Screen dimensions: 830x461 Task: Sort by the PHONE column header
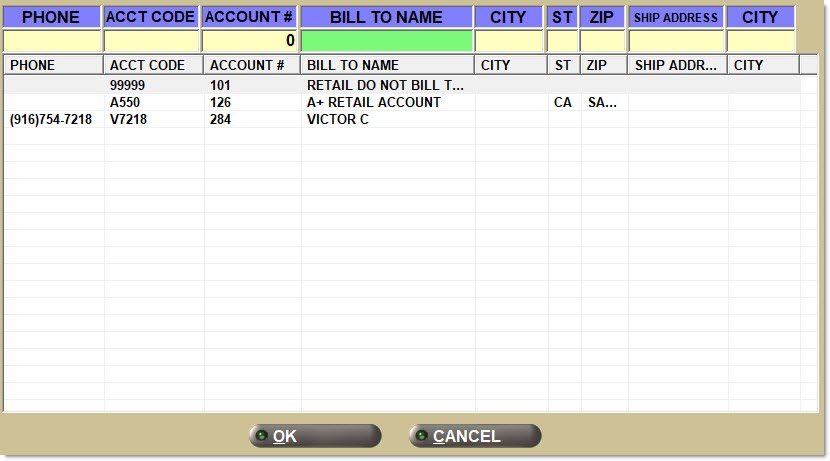tap(53, 65)
